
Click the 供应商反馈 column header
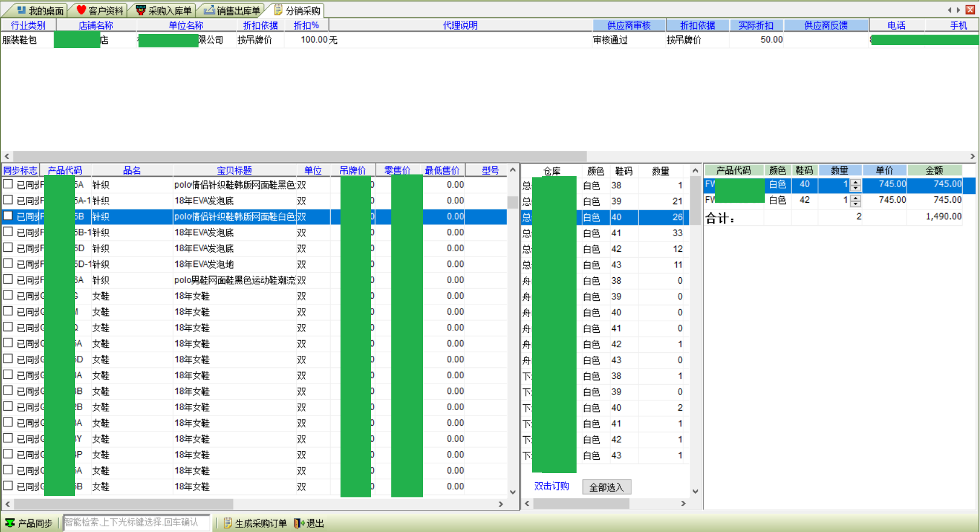(x=826, y=25)
